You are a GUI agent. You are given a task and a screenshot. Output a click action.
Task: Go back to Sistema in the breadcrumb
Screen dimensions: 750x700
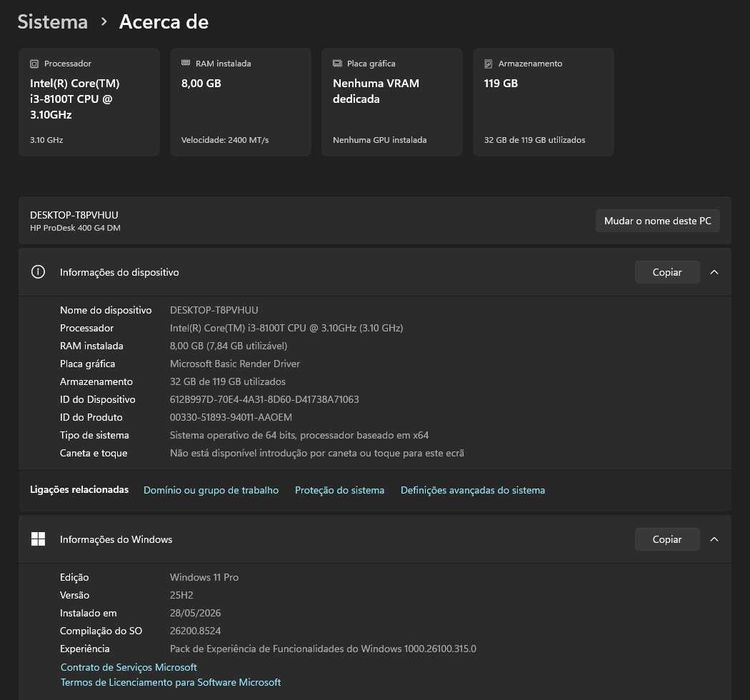click(x=53, y=22)
